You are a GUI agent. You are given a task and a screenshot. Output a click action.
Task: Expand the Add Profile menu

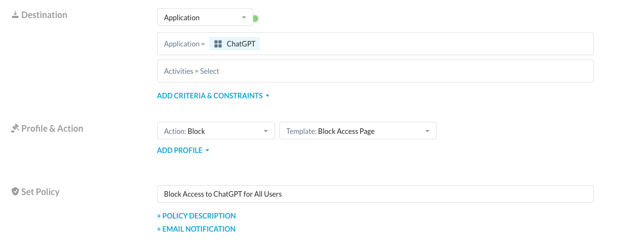183,150
